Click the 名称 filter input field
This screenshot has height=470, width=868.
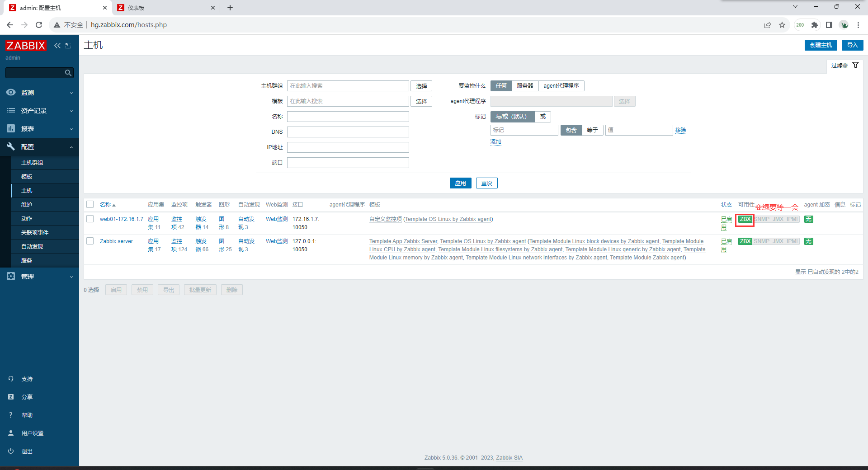coord(348,117)
